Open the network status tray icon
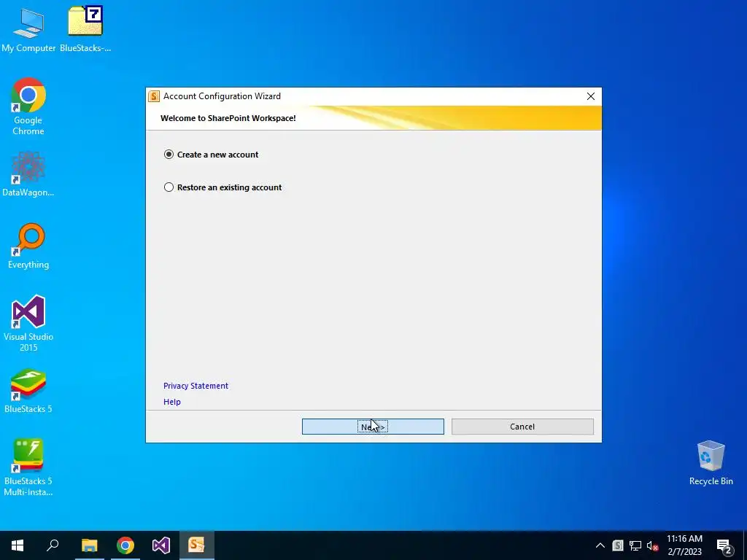747x560 pixels. pyautogui.click(x=635, y=545)
